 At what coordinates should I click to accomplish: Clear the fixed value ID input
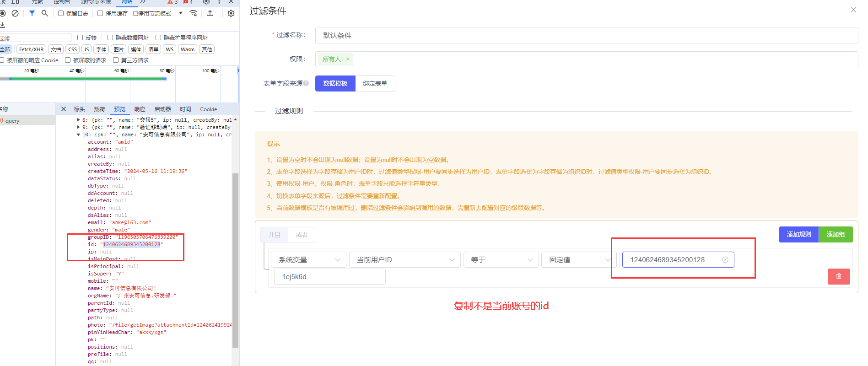click(725, 260)
